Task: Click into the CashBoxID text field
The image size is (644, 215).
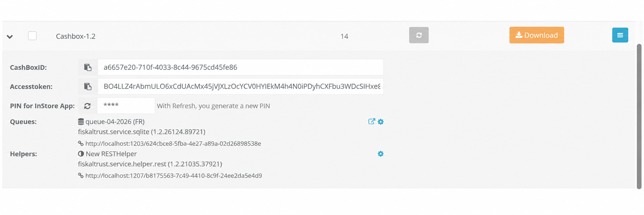Action: point(240,67)
